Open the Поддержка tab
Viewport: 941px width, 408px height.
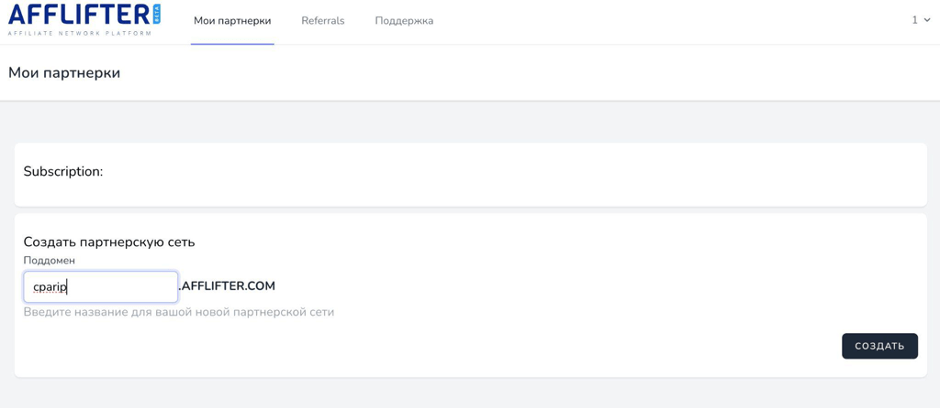(404, 21)
